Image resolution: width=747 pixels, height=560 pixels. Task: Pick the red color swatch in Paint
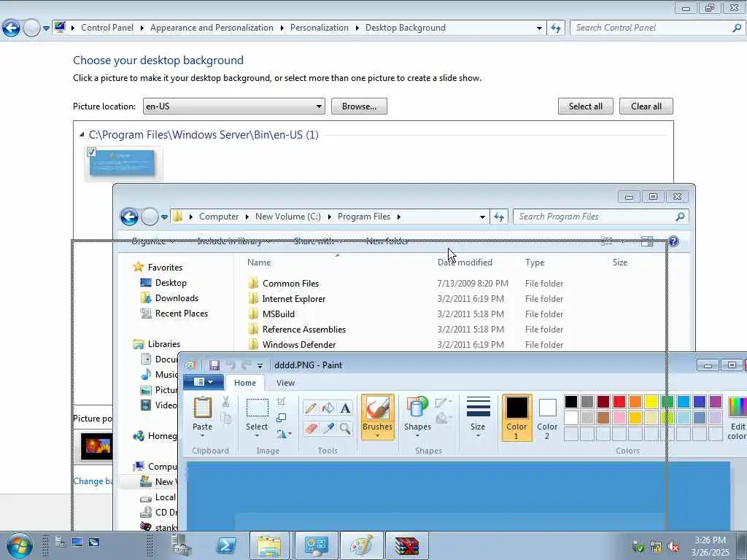coord(619,402)
